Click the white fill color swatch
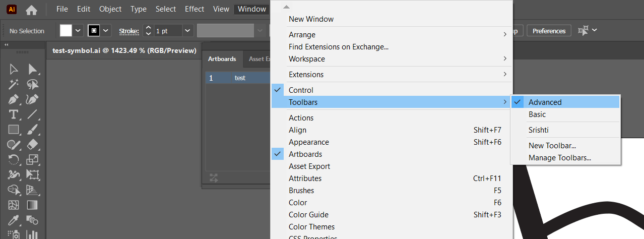Viewport: 644px width, 239px height. pos(66,31)
